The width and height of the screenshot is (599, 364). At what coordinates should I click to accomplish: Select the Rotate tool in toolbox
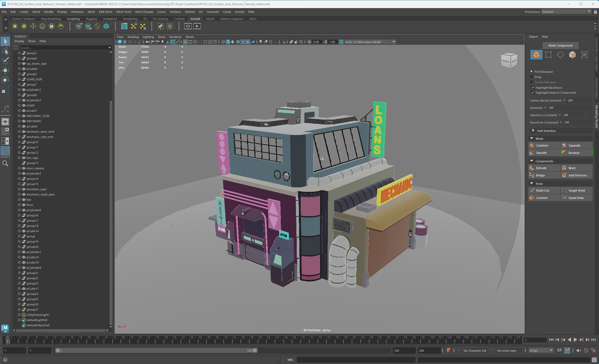tap(5, 80)
